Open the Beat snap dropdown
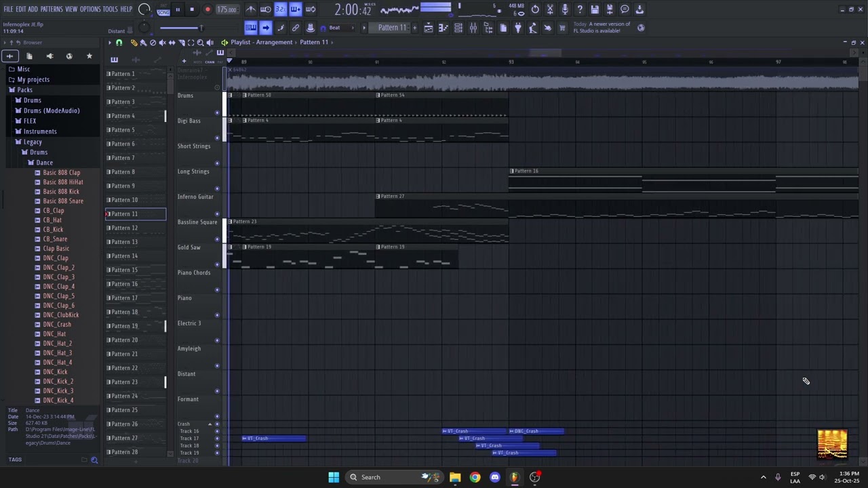 342,28
